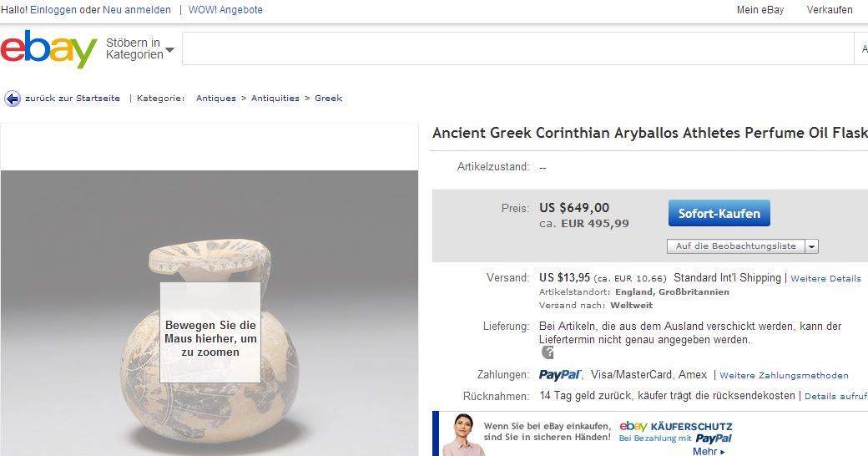Image resolution: width=868 pixels, height=456 pixels.
Task: Click the PayPal logo under Zahlungen
Action: click(x=560, y=375)
